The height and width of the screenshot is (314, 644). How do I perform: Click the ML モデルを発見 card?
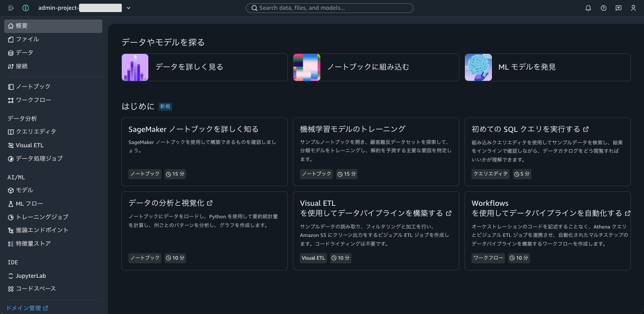(x=548, y=67)
